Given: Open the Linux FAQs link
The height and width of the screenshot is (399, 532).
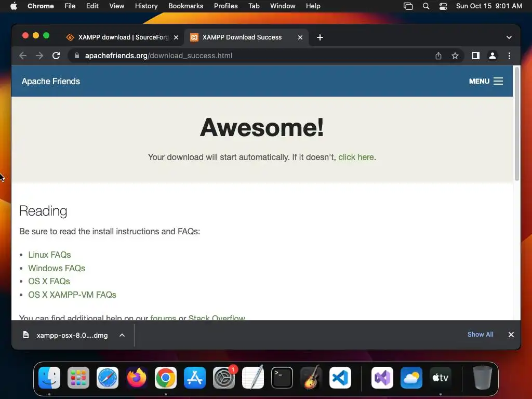Looking at the screenshot, I should click(x=49, y=255).
